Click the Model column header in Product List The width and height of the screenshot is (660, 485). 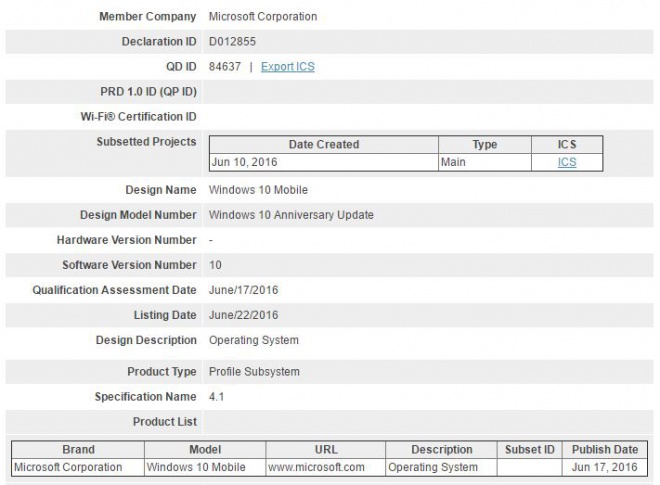click(x=204, y=450)
